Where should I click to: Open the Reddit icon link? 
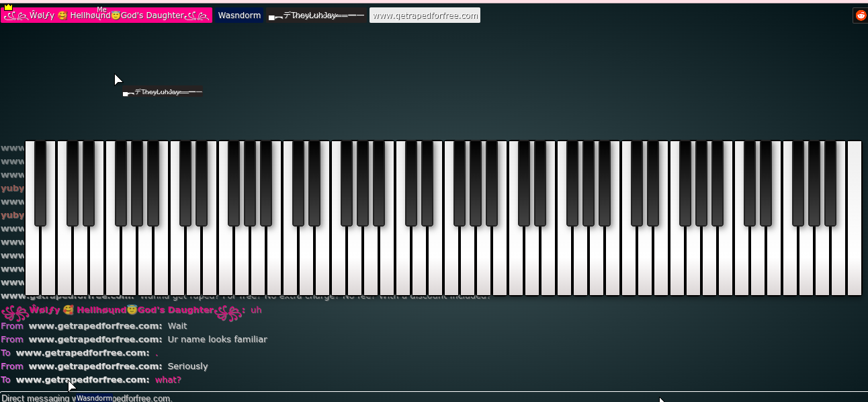click(860, 15)
